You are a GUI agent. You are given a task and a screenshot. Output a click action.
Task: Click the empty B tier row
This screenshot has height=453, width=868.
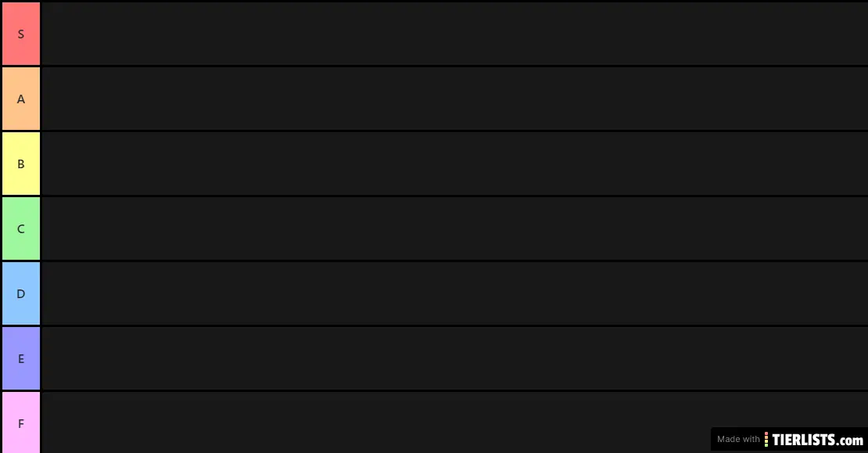pyautogui.click(x=455, y=164)
